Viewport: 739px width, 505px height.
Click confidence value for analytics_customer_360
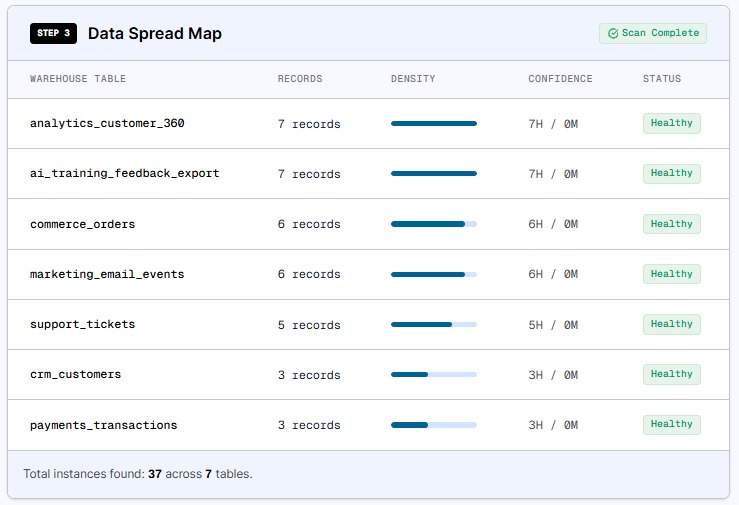[x=553, y=124]
